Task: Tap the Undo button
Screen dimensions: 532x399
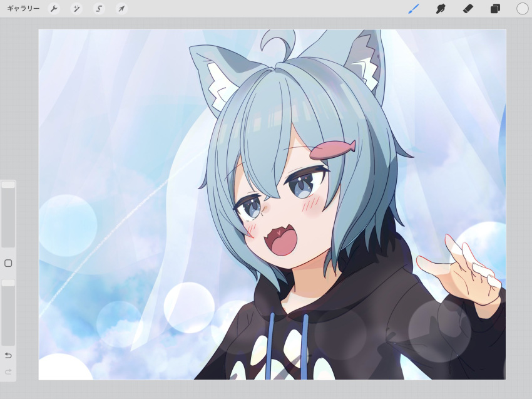Action: tap(7, 355)
